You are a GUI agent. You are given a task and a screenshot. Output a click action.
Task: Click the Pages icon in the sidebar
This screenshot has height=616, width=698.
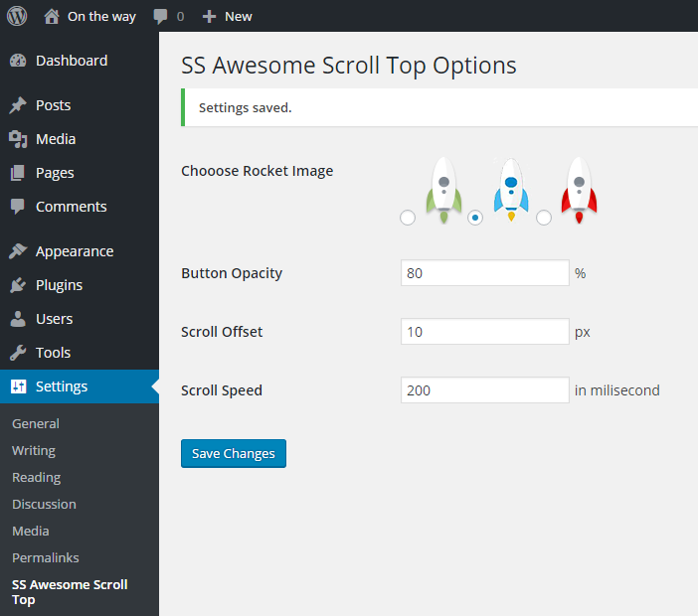pos(18,173)
